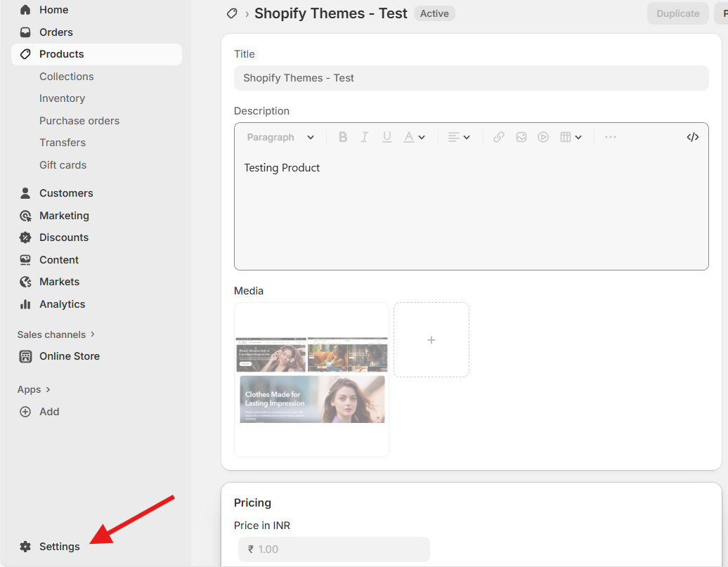
Task: Insert a link in the description
Action: [499, 137]
